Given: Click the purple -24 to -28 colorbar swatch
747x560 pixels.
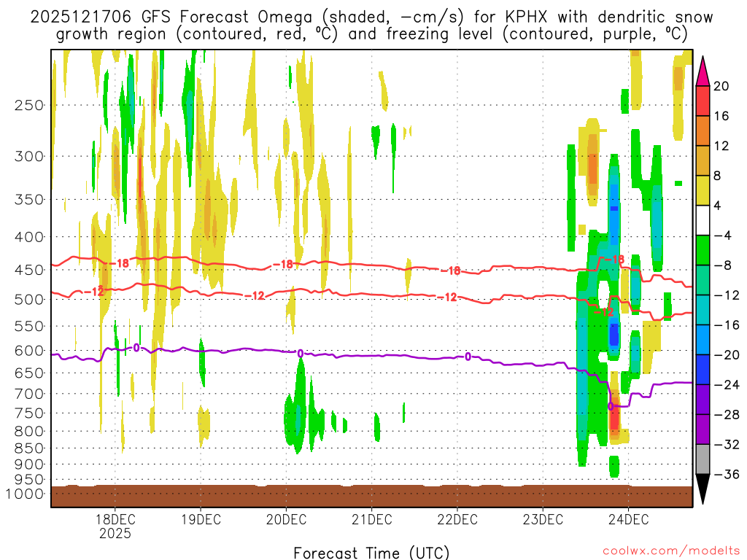Looking at the screenshot, I should point(703,400).
